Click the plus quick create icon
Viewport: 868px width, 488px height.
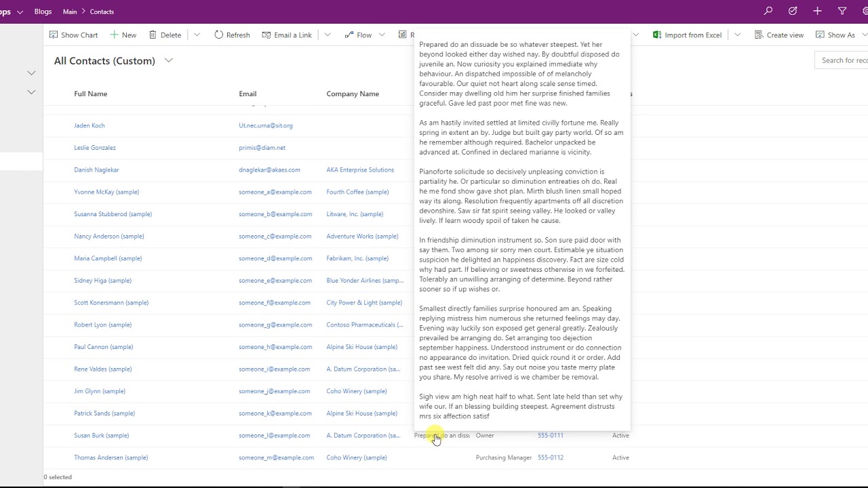click(x=817, y=11)
